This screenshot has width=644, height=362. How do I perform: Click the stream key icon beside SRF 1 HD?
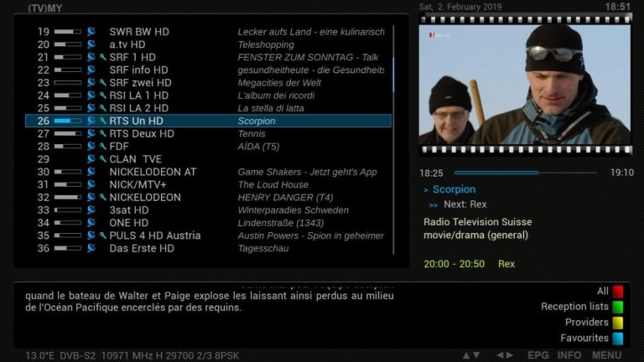pyautogui.click(x=102, y=57)
